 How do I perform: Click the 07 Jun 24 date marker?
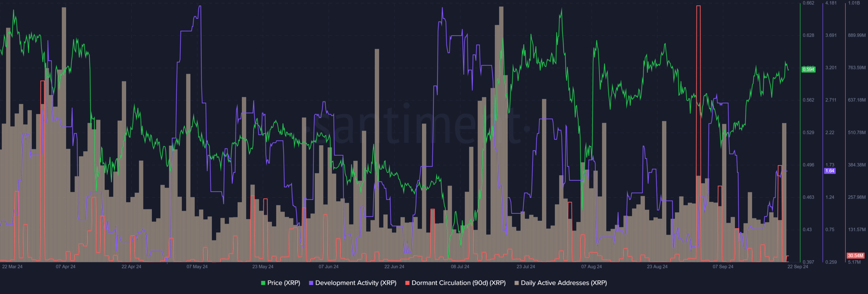pos(329,267)
